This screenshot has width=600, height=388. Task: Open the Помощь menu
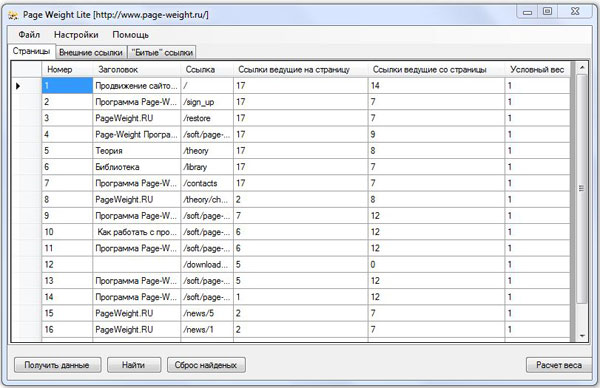pos(130,35)
